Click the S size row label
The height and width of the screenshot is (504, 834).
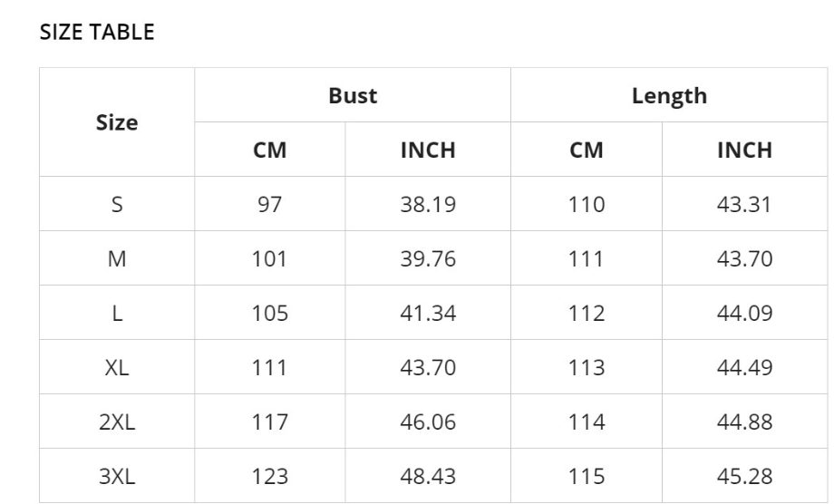tap(117, 204)
